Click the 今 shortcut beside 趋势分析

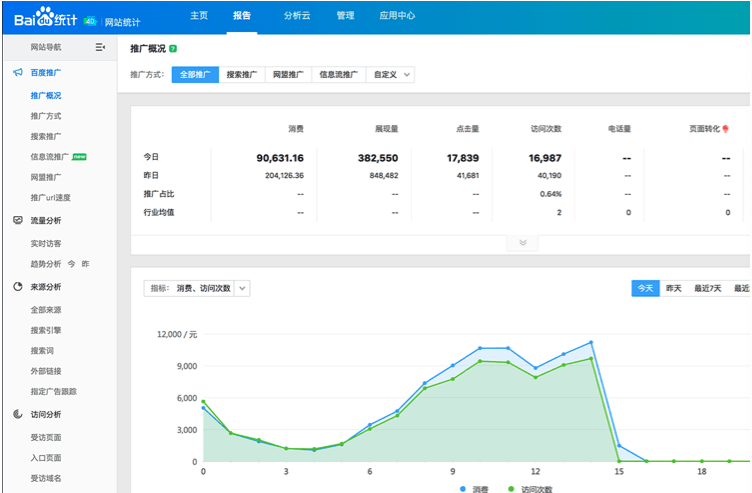[x=71, y=264]
